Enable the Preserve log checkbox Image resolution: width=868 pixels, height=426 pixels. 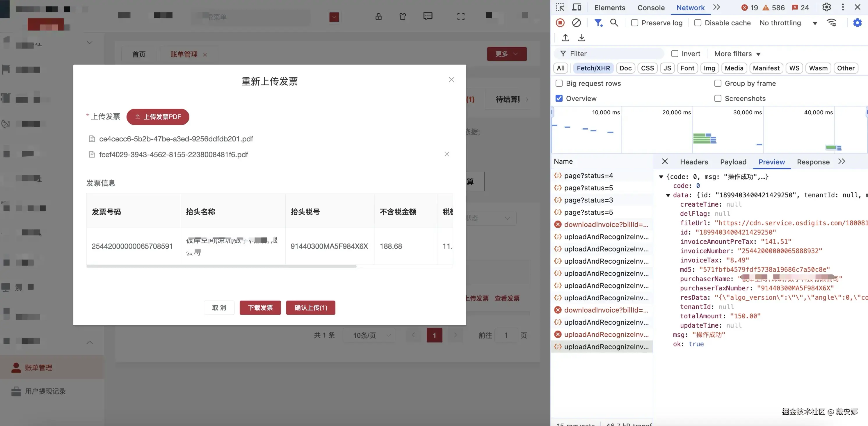[x=634, y=23]
